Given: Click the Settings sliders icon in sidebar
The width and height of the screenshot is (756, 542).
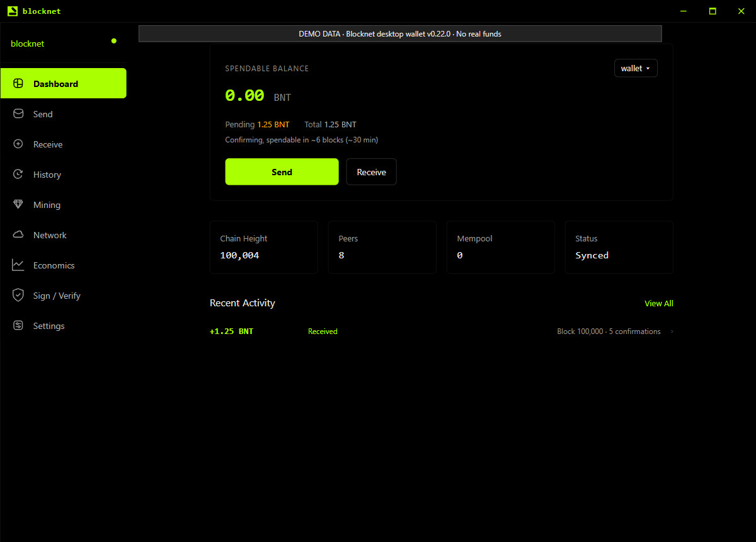Looking at the screenshot, I should [18, 326].
